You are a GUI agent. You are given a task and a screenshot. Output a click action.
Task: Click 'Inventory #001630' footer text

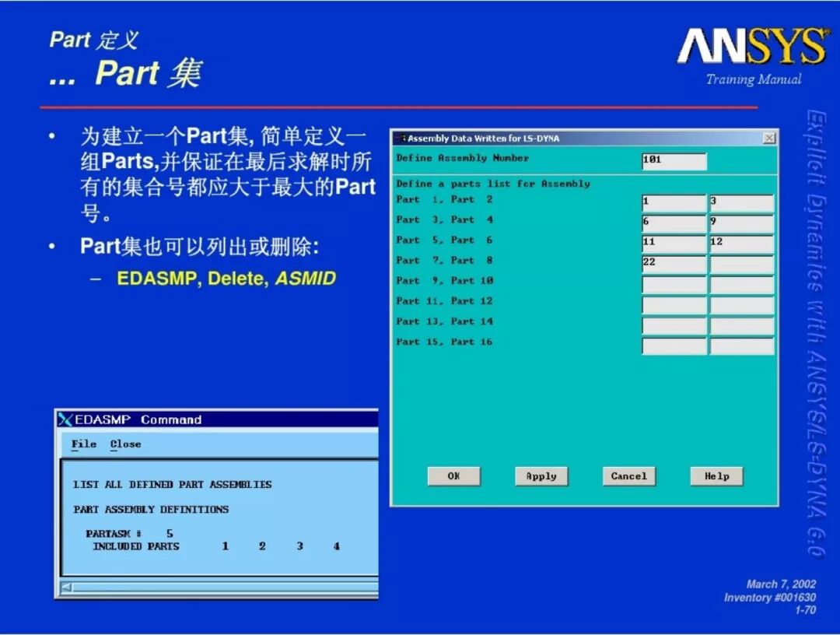[770, 598]
